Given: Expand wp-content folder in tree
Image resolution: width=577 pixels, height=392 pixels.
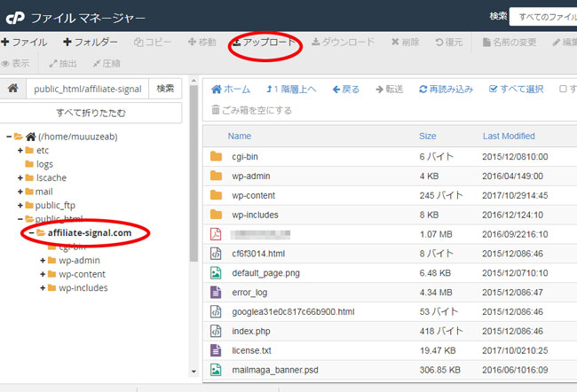Looking at the screenshot, I should [43, 274].
